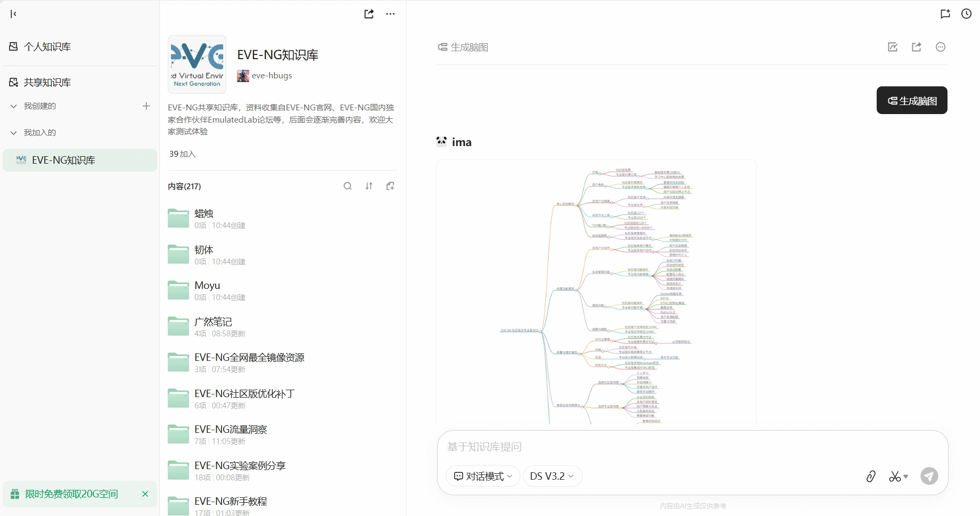980x516 pixels.
Task: Open the chat history clock icon
Action: 966,14
